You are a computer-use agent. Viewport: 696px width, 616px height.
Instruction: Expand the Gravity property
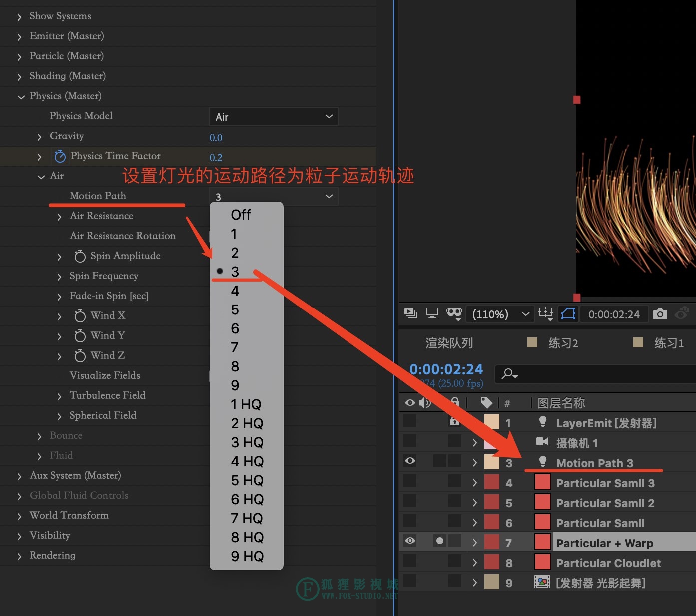pos(39,137)
